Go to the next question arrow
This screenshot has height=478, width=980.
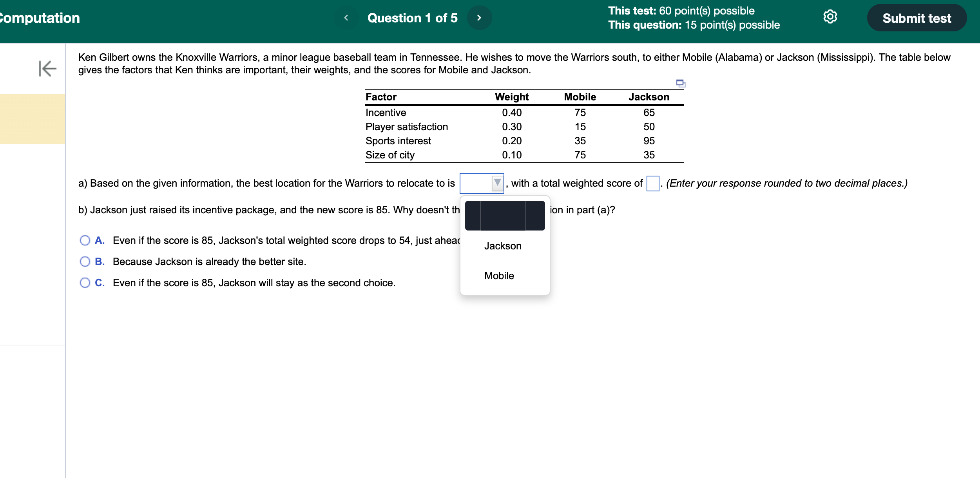point(479,18)
